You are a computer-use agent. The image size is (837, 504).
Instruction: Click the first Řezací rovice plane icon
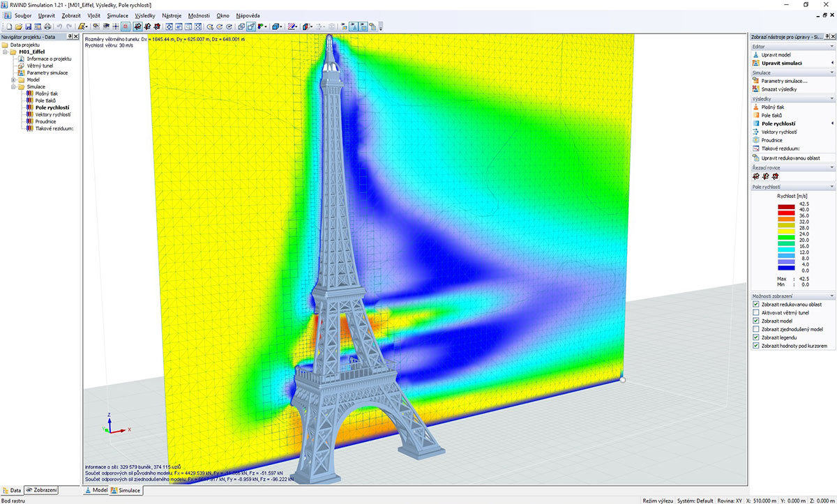756,176
